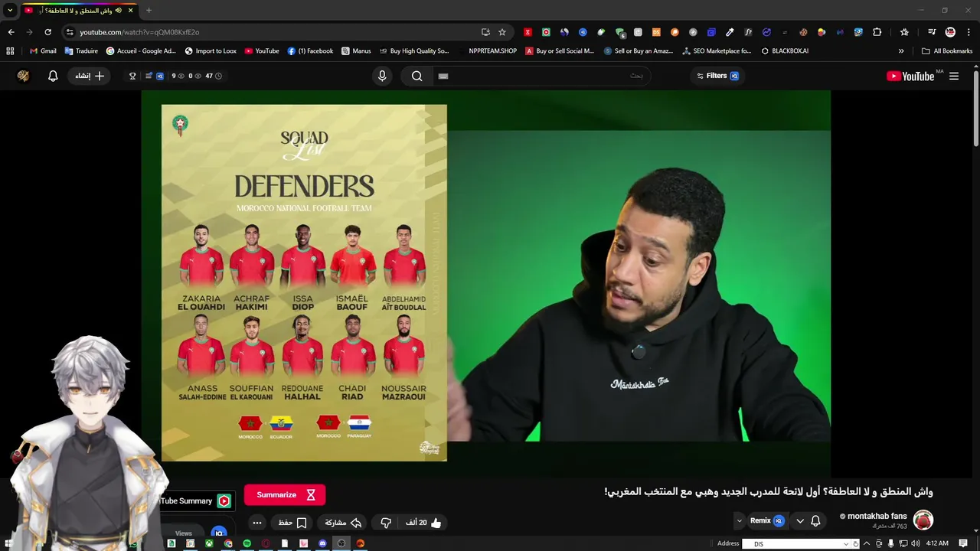
Task: Click the video player area
Action: point(486,283)
